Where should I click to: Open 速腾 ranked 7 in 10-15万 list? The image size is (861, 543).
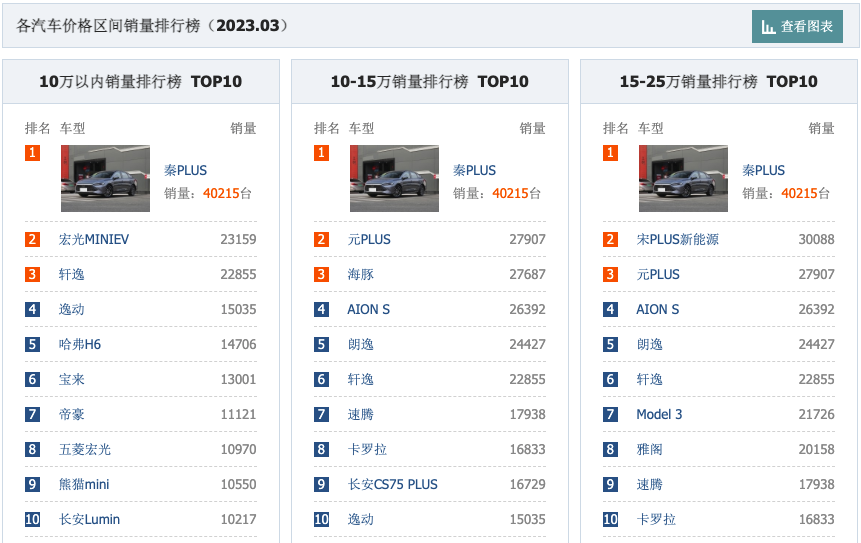point(360,415)
